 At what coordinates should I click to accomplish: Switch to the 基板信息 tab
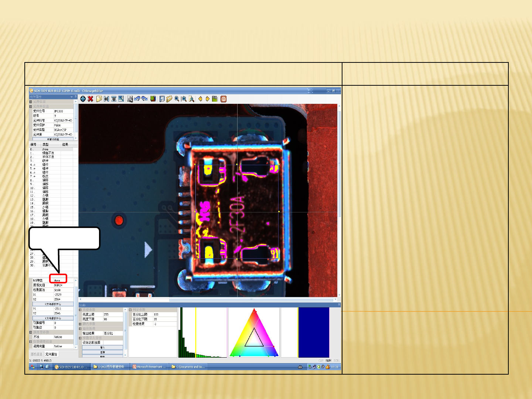click(x=36, y=354)
